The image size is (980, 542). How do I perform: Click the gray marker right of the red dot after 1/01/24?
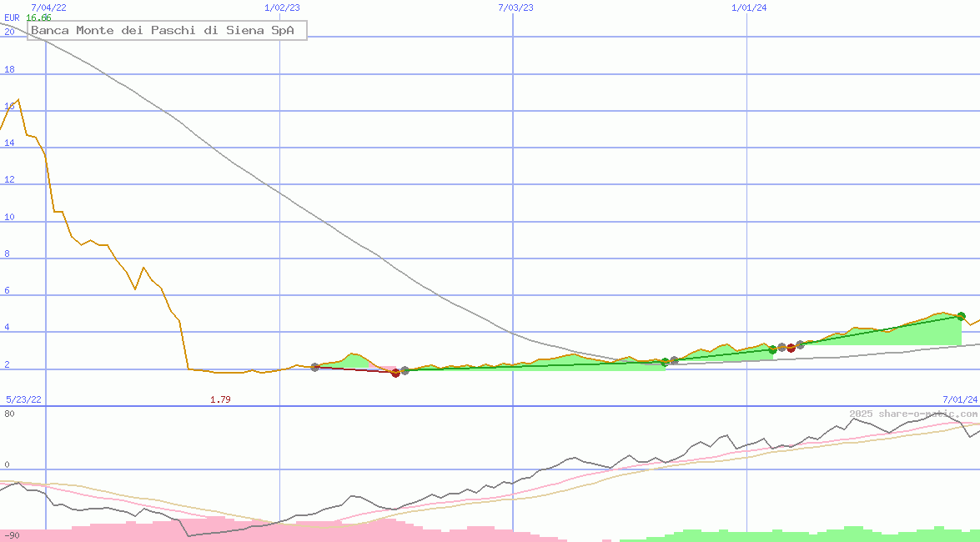(x=801, y=345)
